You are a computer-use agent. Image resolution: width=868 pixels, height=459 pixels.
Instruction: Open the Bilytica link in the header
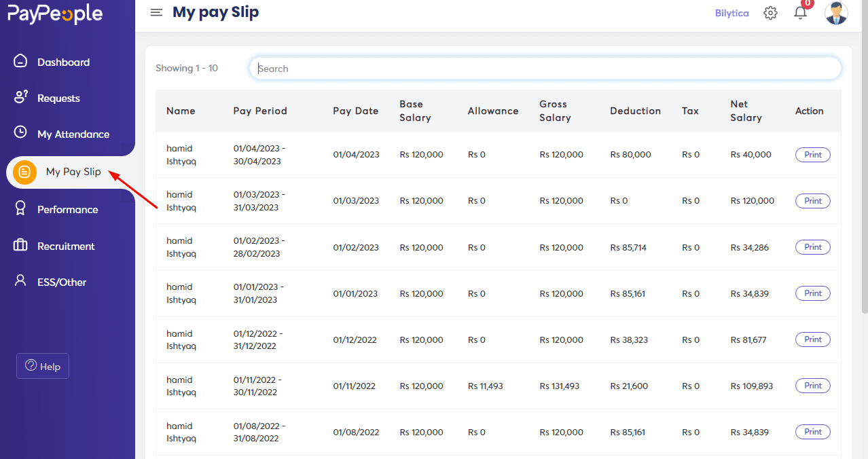tap(731, 12)
